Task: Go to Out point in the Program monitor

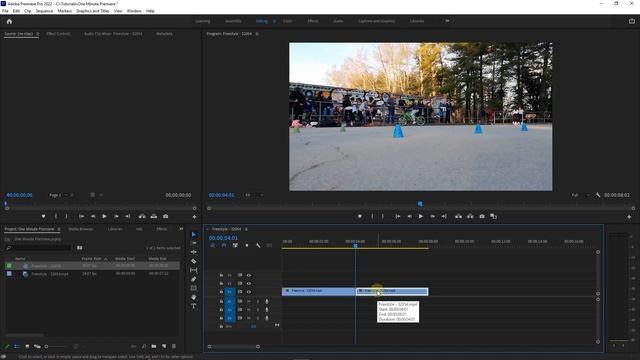Action: tap(444, 216)
